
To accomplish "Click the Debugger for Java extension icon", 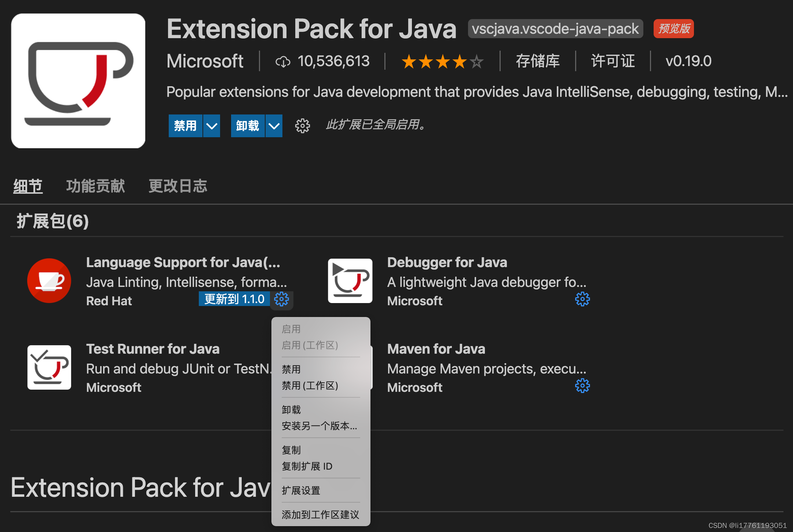I will pos(350,281).
